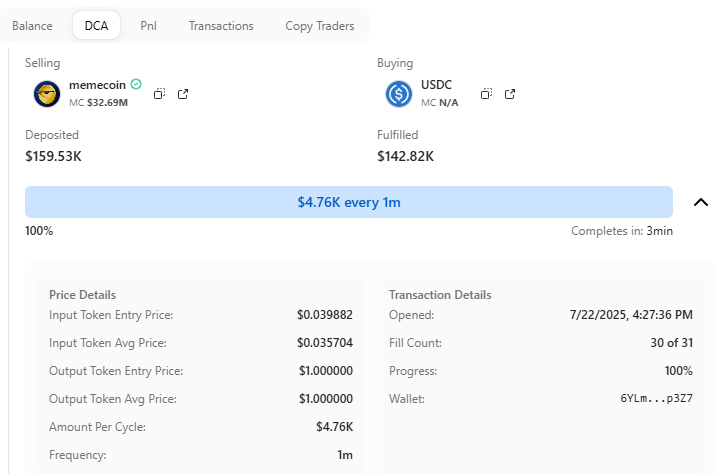This screenshot has width=728, height=474.
Task: Click the Deposited amount $159.53K
Action: pos(53,156)
